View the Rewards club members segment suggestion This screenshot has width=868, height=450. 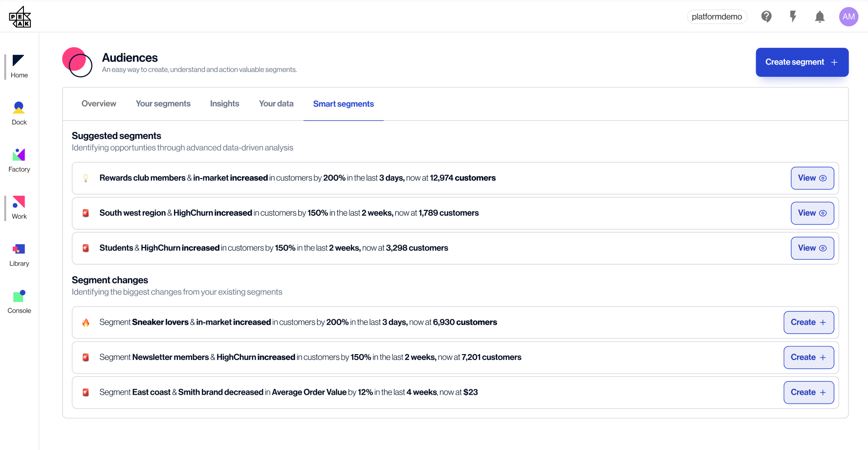(x=812, y=178)
